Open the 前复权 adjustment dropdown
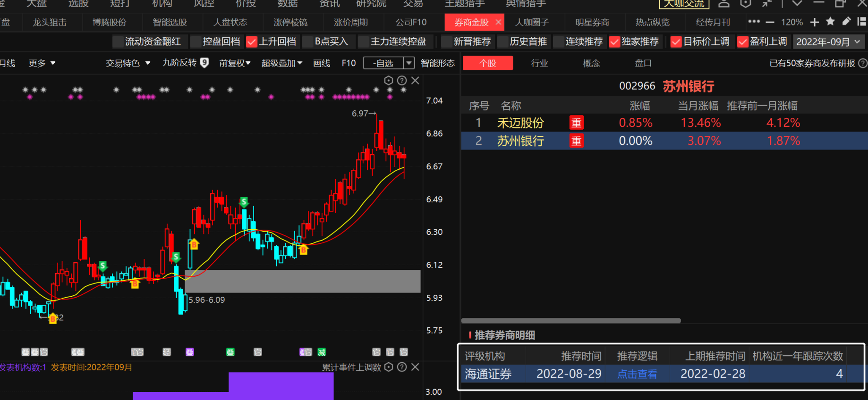The height and width of the screenshot is (400, 868). [235, 63]
